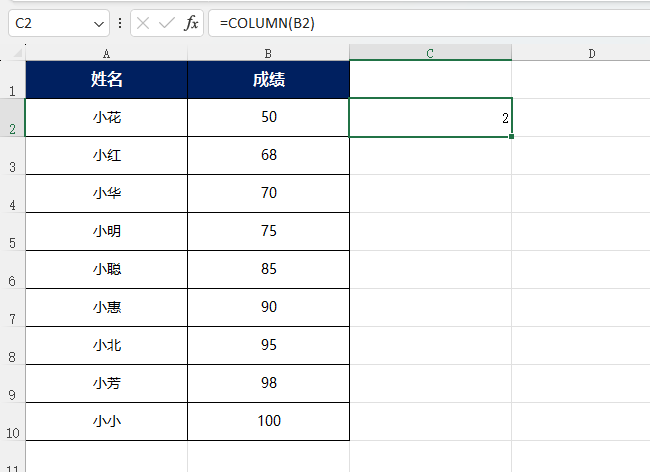Select the cell containing 小芳
The height and width of the screenshot is (472, 650).
[107, 384]
